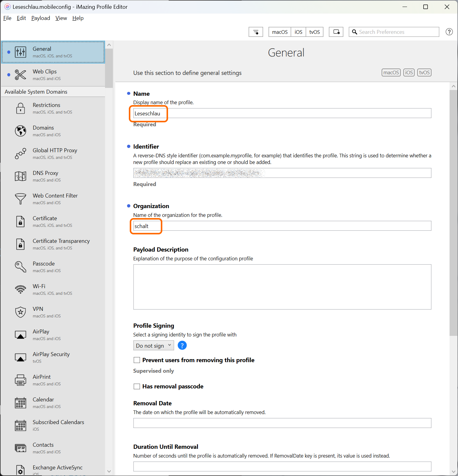
Task: Open the Wi-Fi payload icon in sidebar
Action: click(21, 289)
